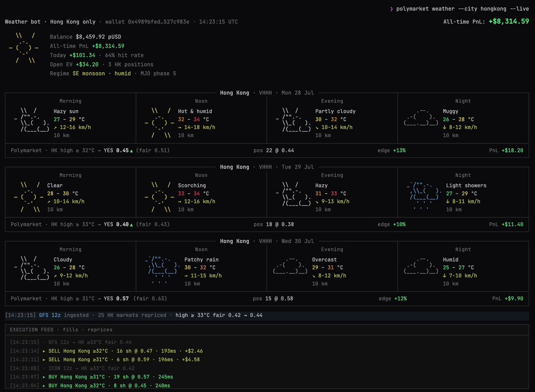Open Polymarket HK high ≥ 32°C market row
535x392 pixels.
coord(267,151)
